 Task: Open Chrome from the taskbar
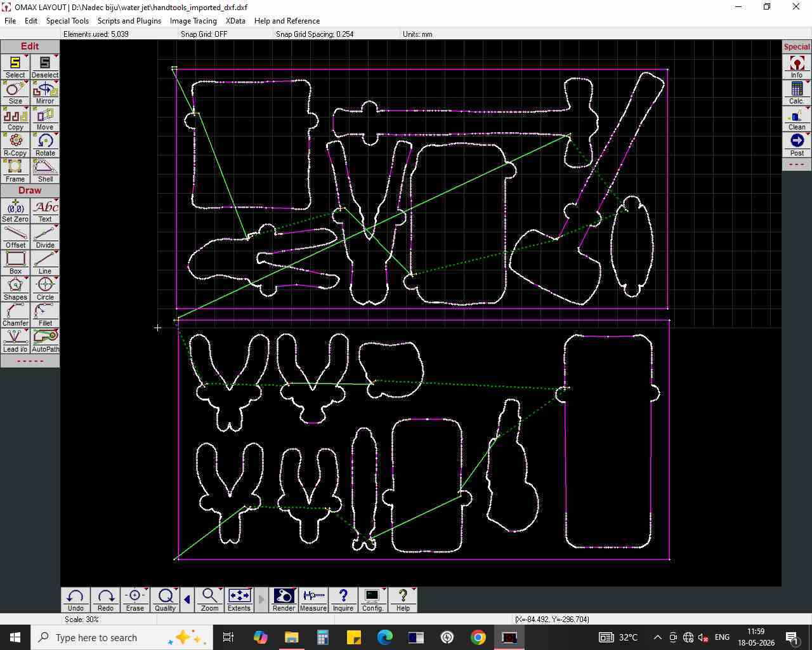coord(478,637)
